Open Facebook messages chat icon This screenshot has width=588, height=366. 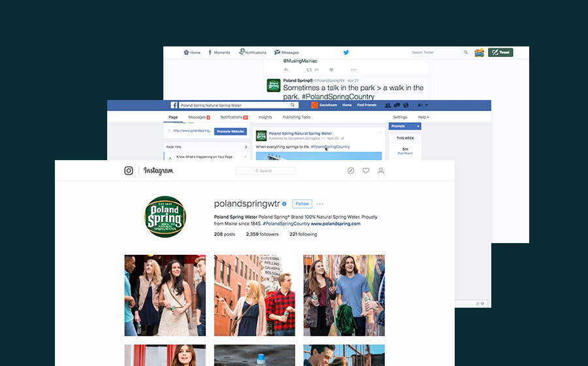[x=397, y=105]
